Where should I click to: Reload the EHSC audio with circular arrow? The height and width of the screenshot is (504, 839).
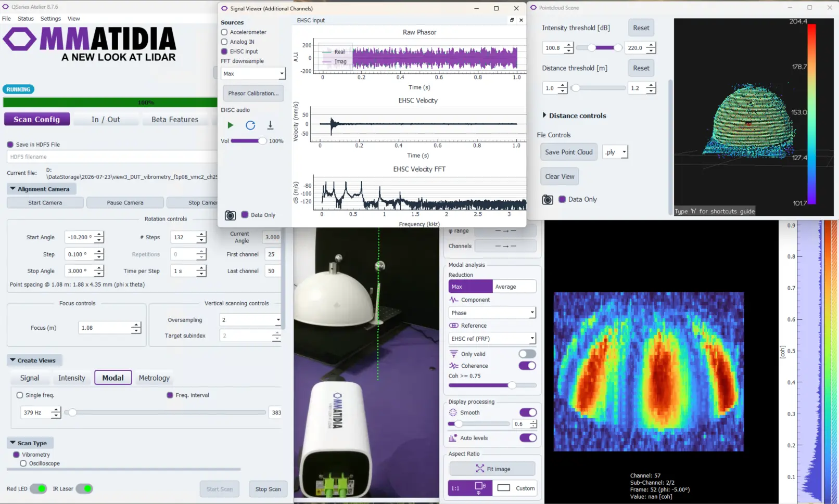click(x=250, y=125)
